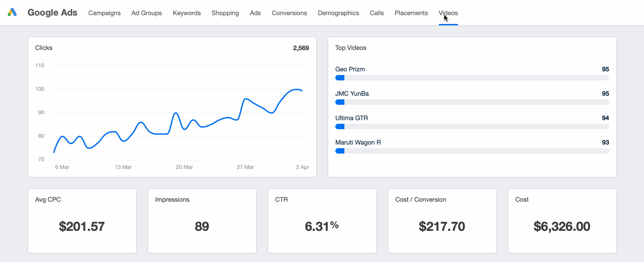This screenshot has height=262, width=644.
Task: Select the Impressions value 89
Action: point(202,226)
